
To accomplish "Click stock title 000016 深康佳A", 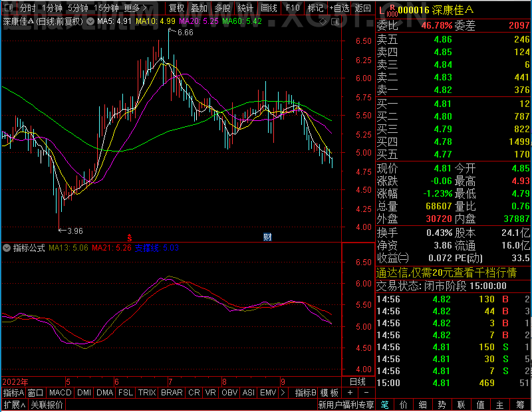I will pyautogui.click(x=436, y=10).
